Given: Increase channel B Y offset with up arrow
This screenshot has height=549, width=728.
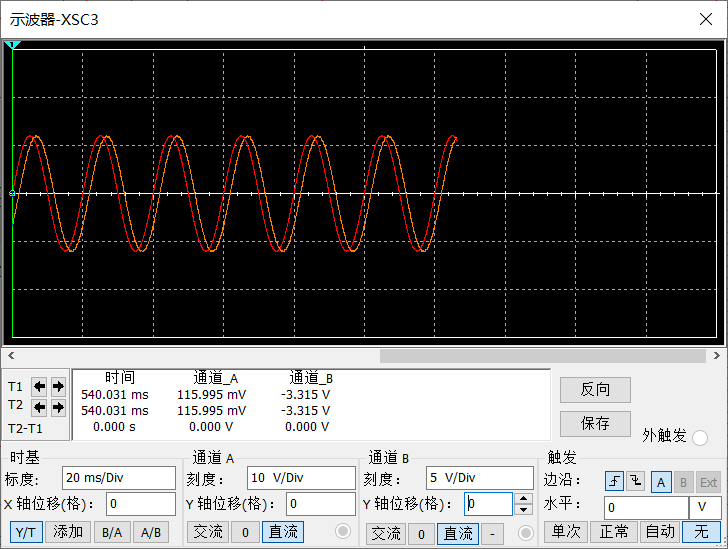Looking at the screenshot, I should [524, 498].
